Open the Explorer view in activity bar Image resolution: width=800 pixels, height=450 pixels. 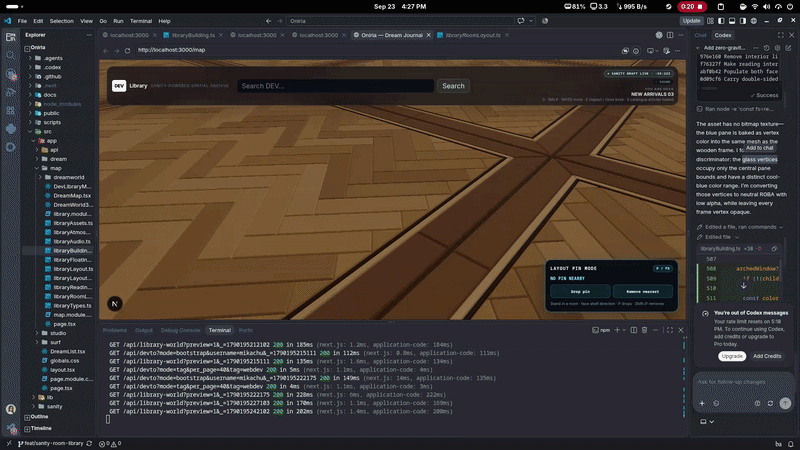[x=10, y=37]
